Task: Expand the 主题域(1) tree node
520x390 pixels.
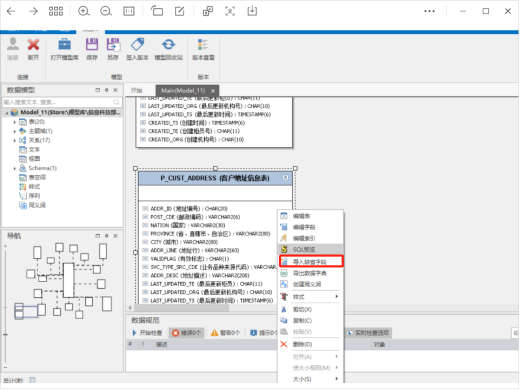Action: tap(15, 131)
